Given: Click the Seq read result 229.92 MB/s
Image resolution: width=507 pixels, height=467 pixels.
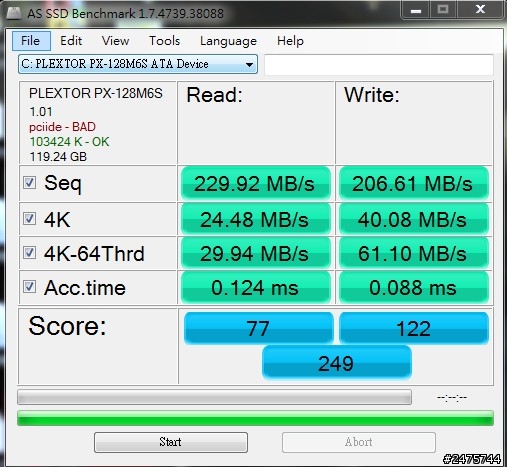Looking at the screenshot, I should pyautogui.click(x=256, y=183).
